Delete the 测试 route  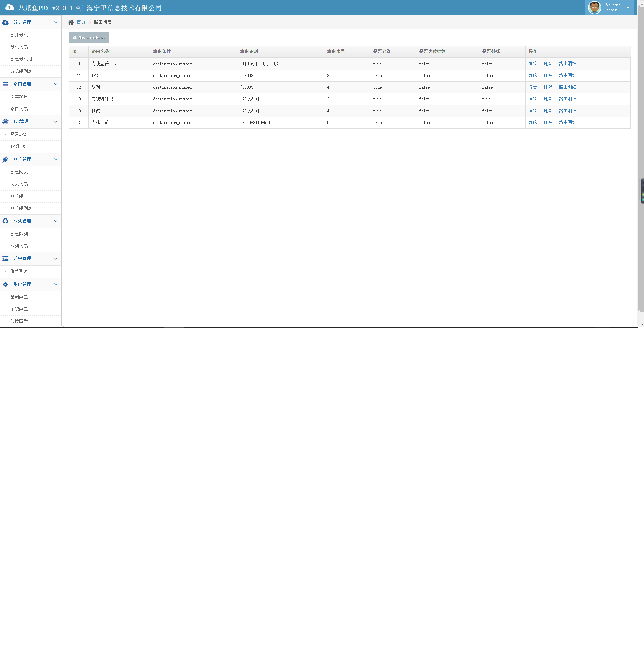(548, 111)
